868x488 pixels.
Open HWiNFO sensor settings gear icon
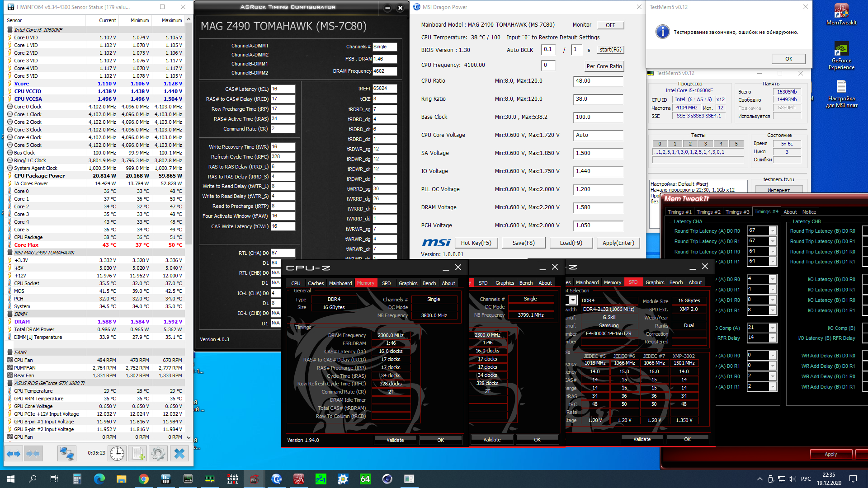tap(158, 454)
